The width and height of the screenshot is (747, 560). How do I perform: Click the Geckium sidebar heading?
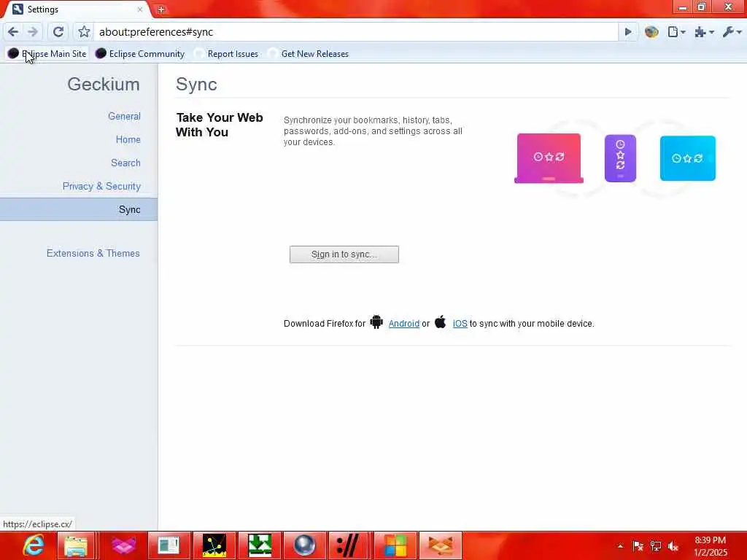(x=104, y=85)
